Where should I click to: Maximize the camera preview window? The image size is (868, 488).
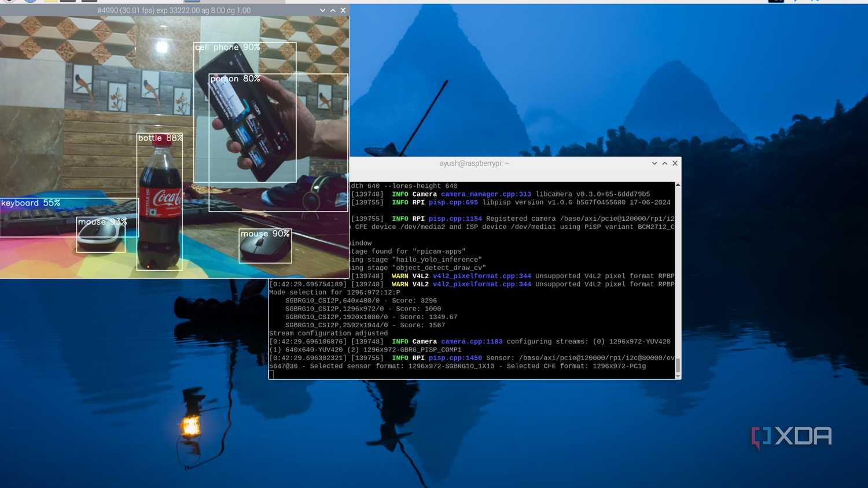pos(333,10)
